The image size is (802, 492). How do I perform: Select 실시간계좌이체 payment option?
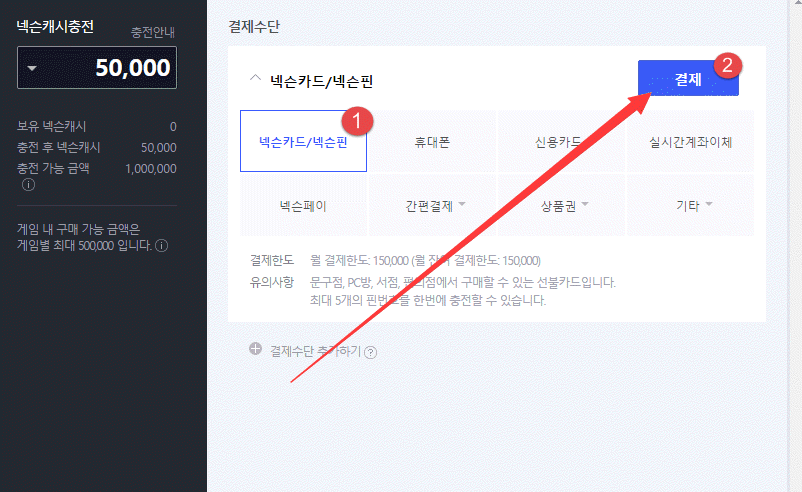(x=690, y=142)
